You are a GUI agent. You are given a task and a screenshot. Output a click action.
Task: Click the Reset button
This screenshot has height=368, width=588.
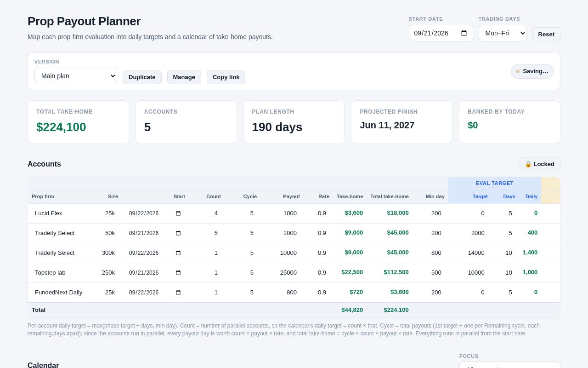pos(546,34)
